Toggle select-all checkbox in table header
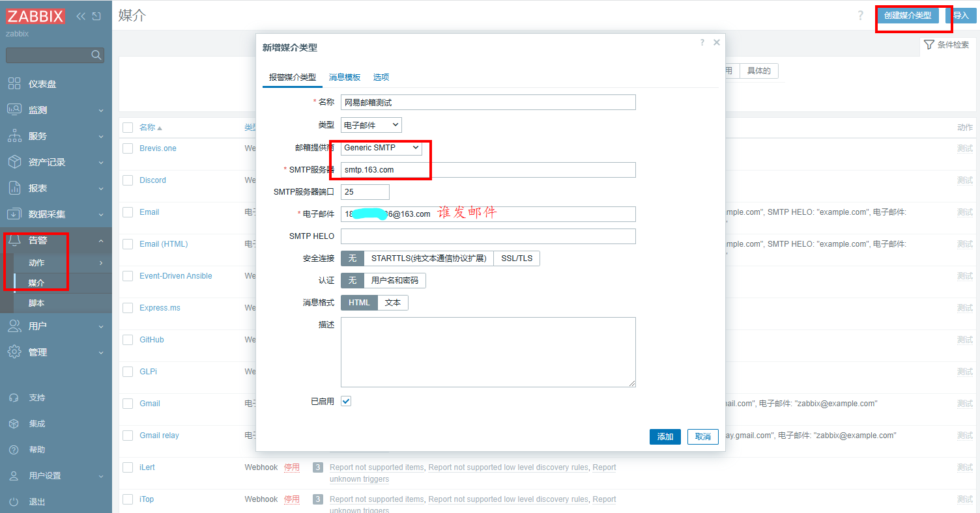980x513 pixels. point(128,128)
